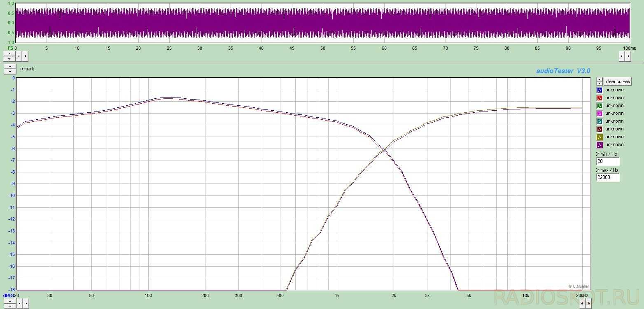Click the dark red curve A icon
Viewport: 644px width, 309px height.
click(600, 129)
